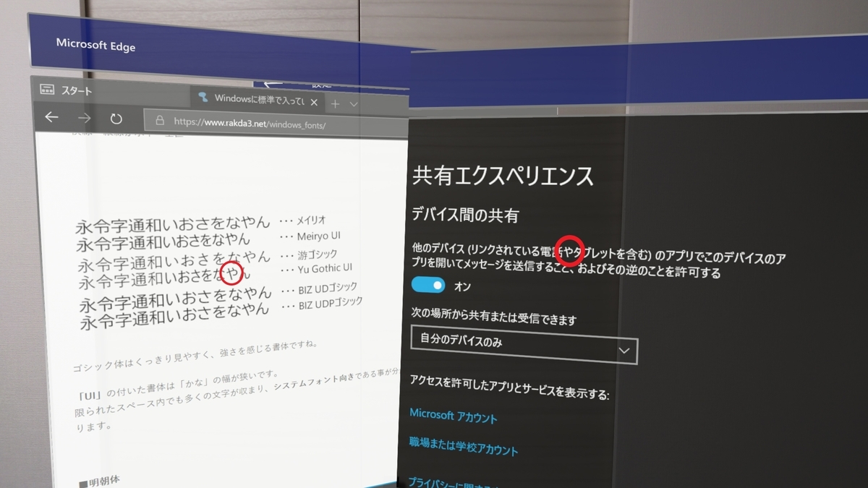Click the Yu Gothic UI font label
868x488 pixels.
pyautogui.click(x=325, y=269)
